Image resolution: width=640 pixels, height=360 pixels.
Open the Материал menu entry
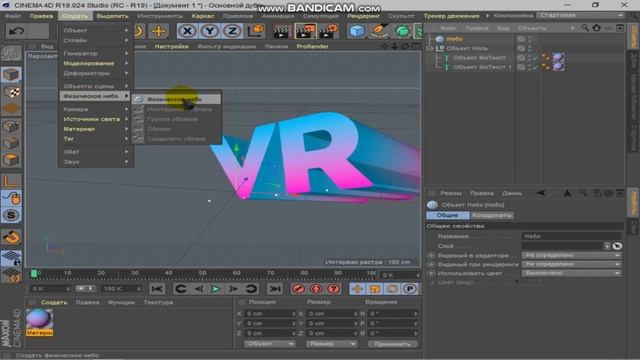point(96,129)
